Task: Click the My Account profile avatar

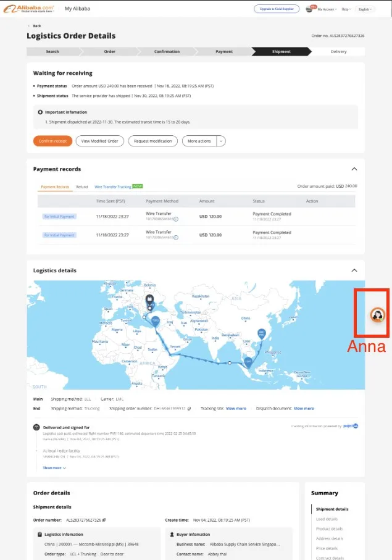Action: tap(311, 9)
